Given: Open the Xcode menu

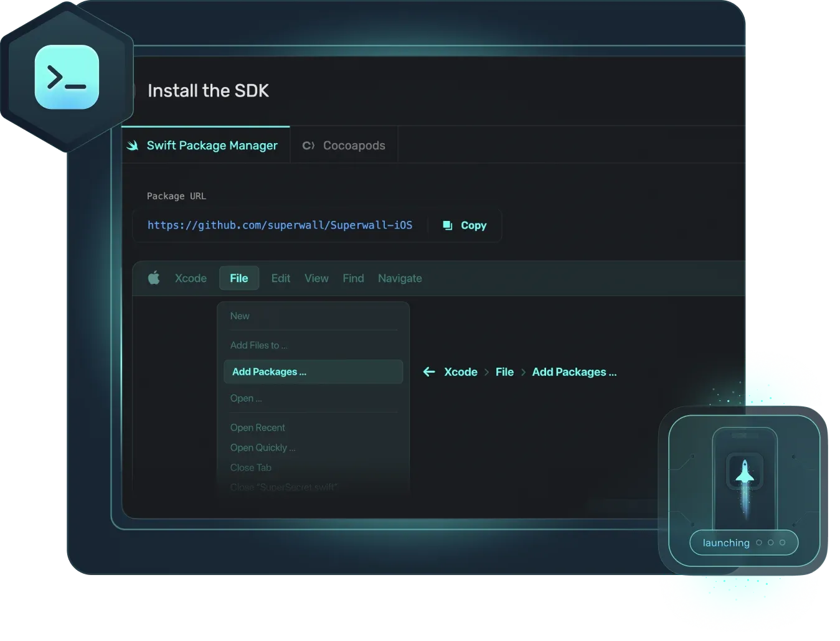Looking at the screenshot, I should pos(191,278).
